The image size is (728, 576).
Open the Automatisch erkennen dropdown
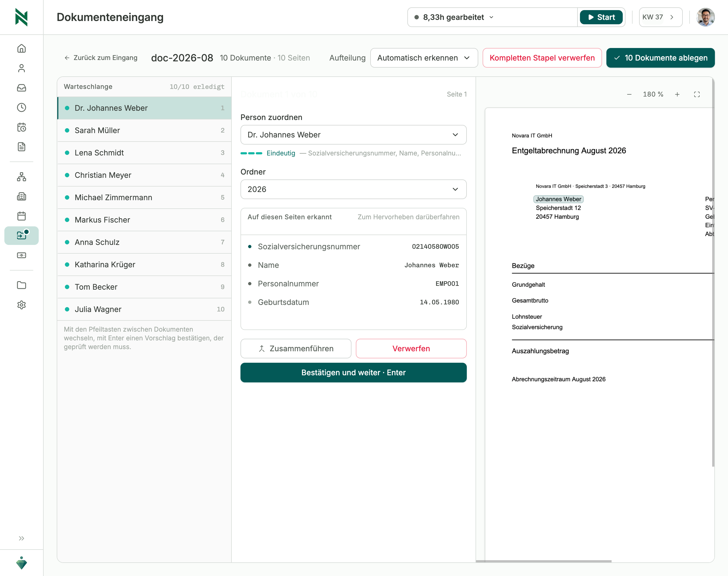point(424,58)
